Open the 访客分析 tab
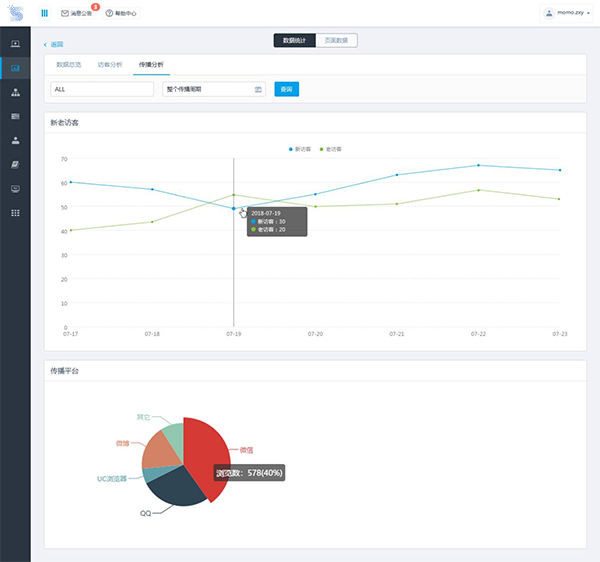This screenshot has height=562, width=600. pyautogui.click(x=110, y=65)
